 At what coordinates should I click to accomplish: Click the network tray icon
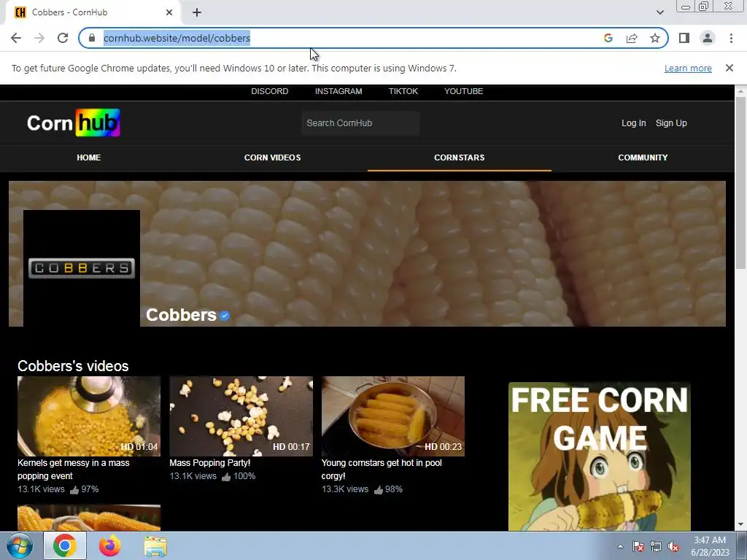[656, 546]
